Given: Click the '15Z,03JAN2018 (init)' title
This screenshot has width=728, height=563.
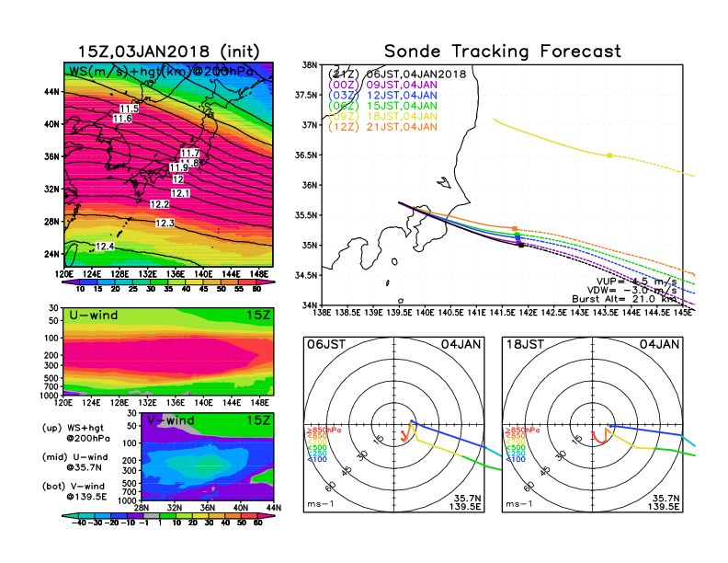Looking at the screenshot, I should coord(169,52).
